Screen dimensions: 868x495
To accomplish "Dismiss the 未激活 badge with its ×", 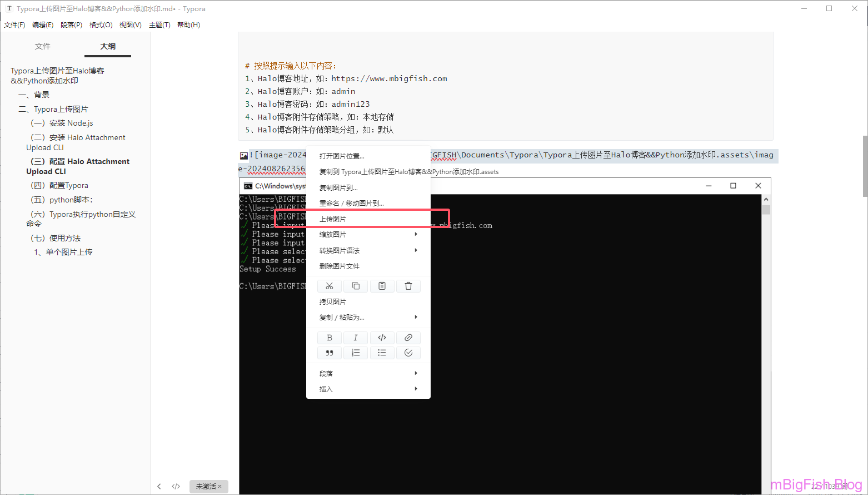I will click(x=220, y=487).
